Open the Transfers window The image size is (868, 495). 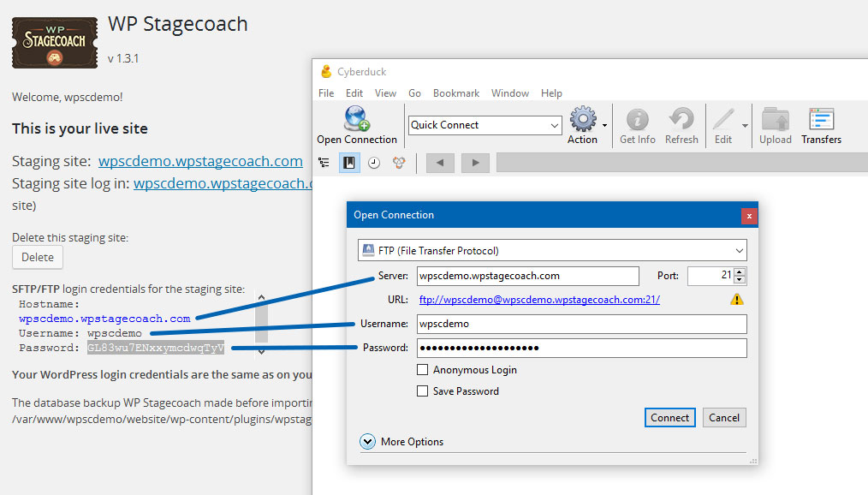tap(820, 125)
